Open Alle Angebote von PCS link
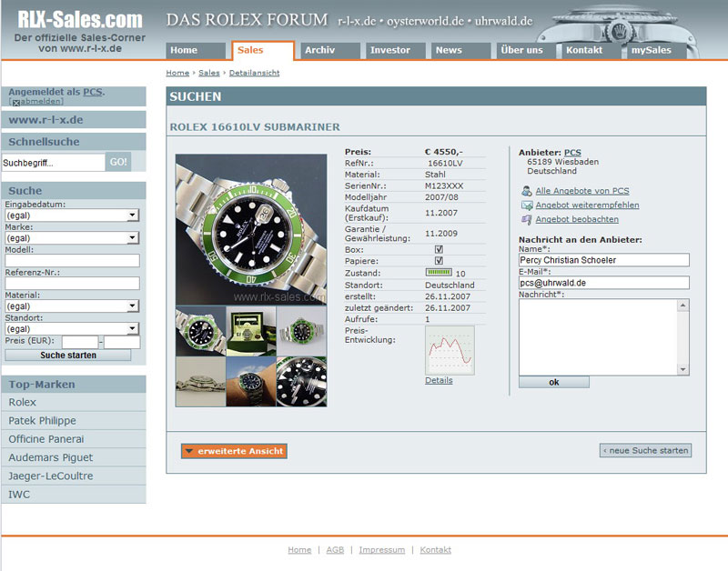Image resolution: width=728 pixels, height=571 pixels. tap(582, 191)
